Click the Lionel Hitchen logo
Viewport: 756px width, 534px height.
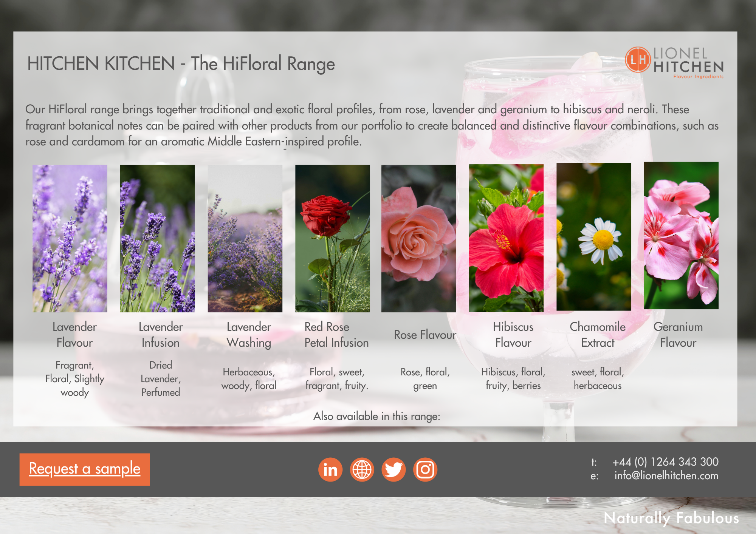click(x=674, y=63)
